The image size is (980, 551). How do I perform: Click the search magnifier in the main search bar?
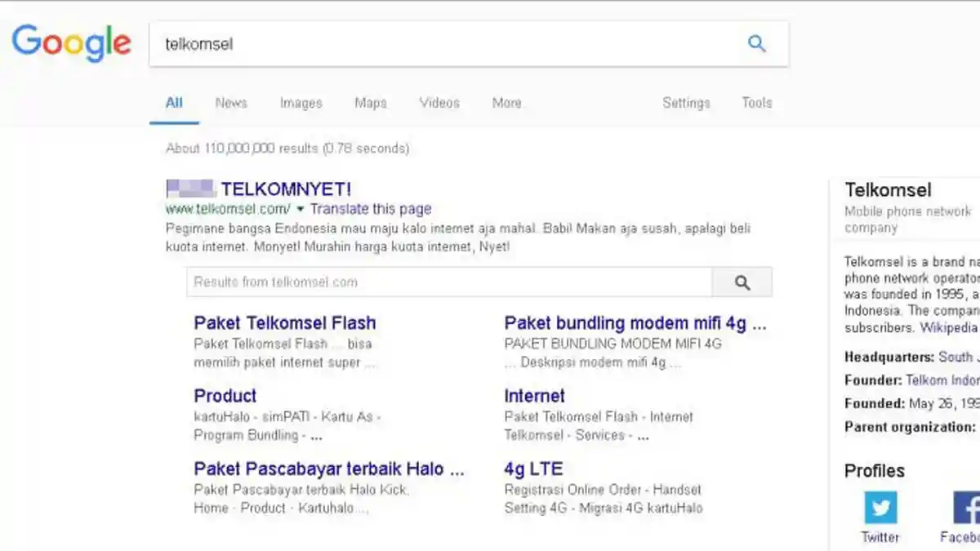tap(758, 44)
